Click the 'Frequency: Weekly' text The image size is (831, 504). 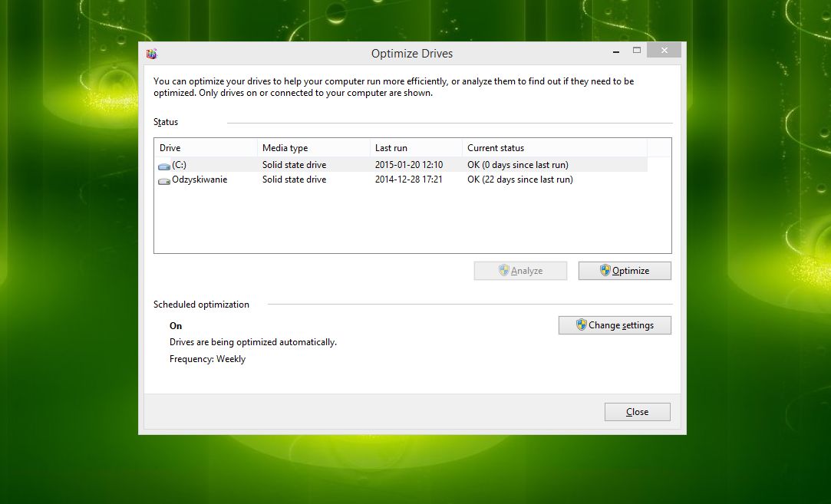coord(207,359)
